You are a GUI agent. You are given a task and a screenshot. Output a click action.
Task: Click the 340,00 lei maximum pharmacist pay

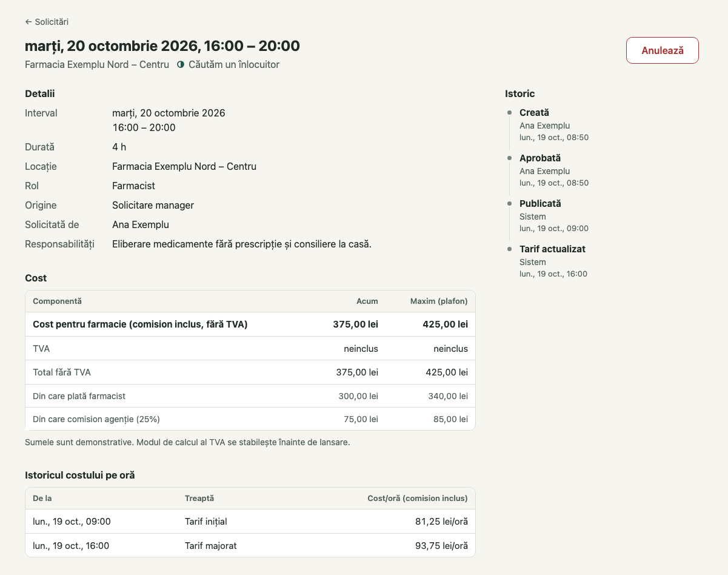(448, 396)
